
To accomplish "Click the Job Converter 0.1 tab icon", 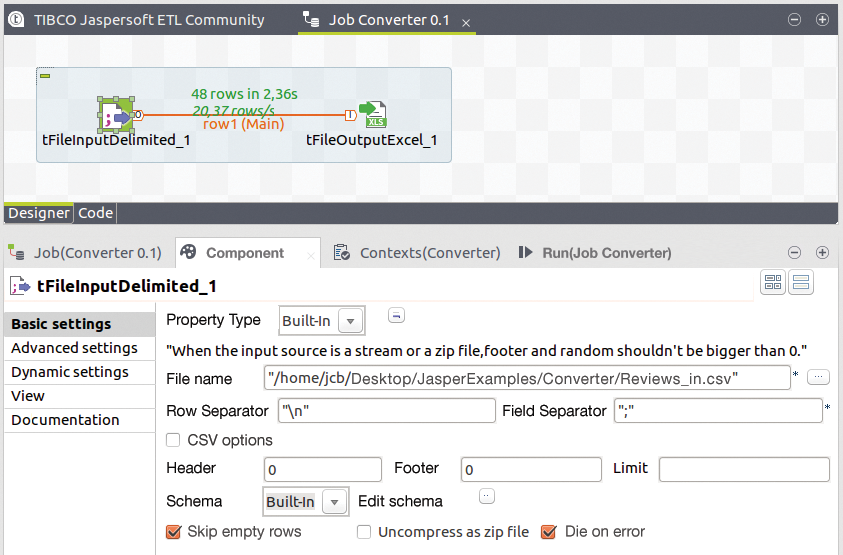I will click(311, 20).
